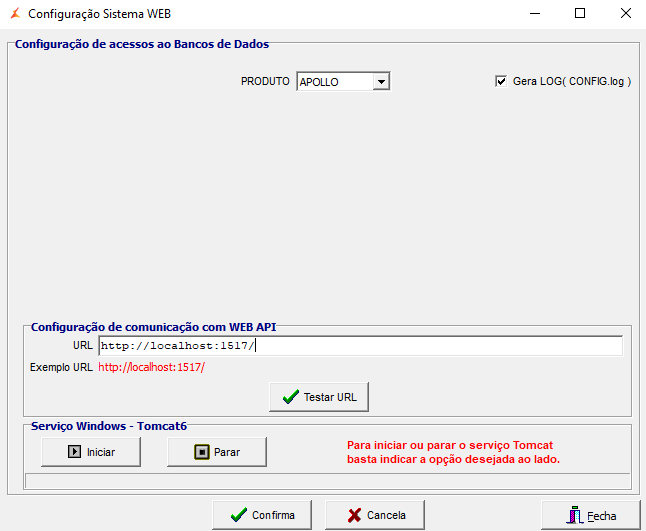The width and height of the screenshot is (646, 531).
Task: Stop the Tomcat service with Parar
Action: pyautogui.click(x=217, y=452)
